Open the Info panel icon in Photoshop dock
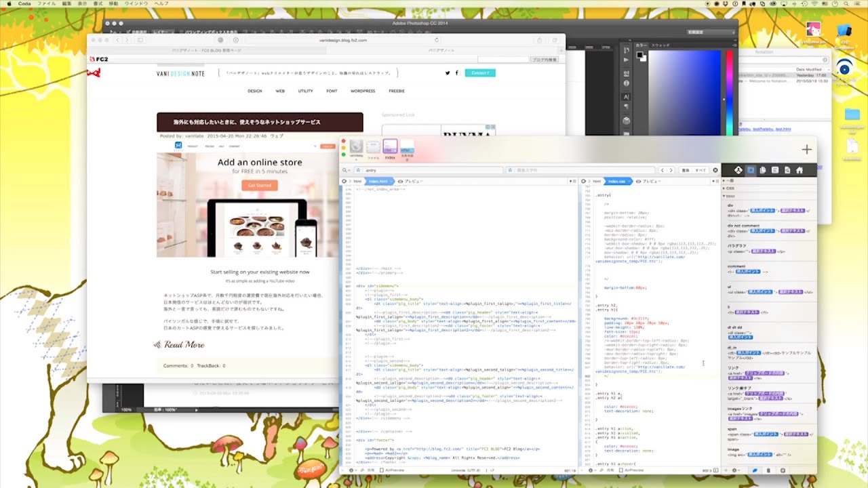The image size is (868, 488). tap(627, 83)
